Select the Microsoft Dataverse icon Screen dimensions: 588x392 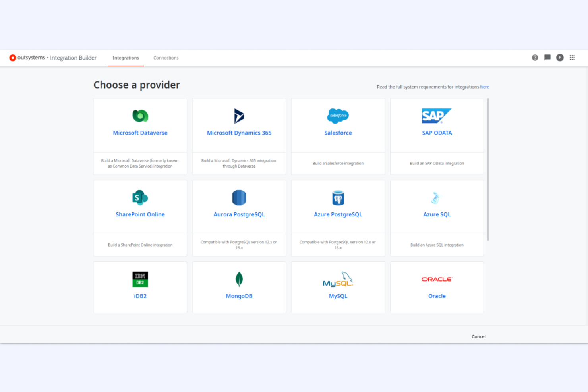pyautogui.click(x=140, y=116)
